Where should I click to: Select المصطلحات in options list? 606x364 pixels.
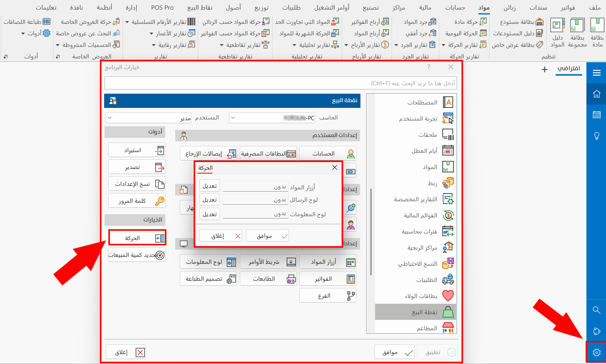(415, 103)
